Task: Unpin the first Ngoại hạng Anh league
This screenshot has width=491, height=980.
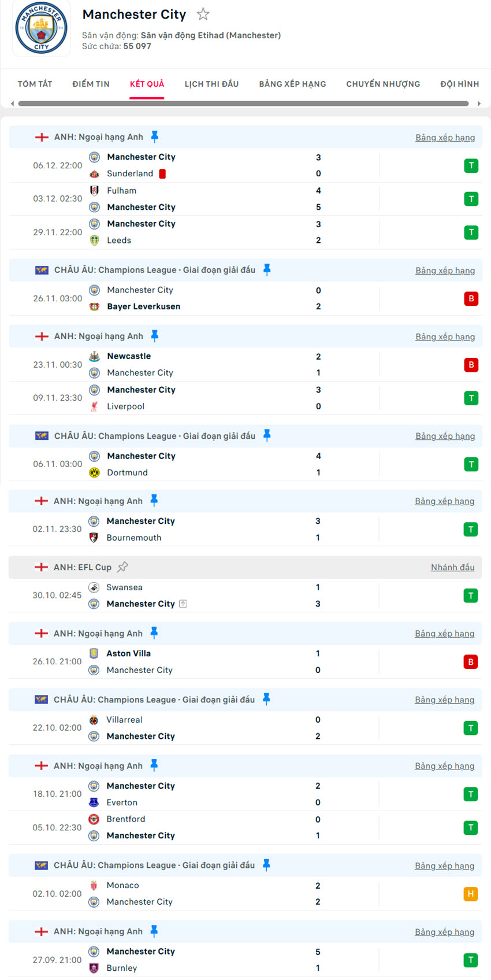Action: pos(154,136)
